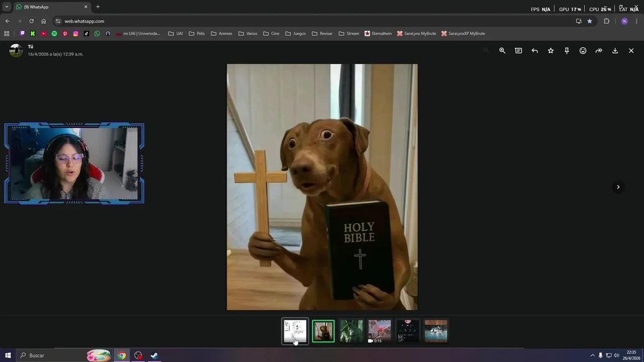Close the WhatsApp media viewer
Viewport: 644px width, 362px height.
tap(631, 51)
